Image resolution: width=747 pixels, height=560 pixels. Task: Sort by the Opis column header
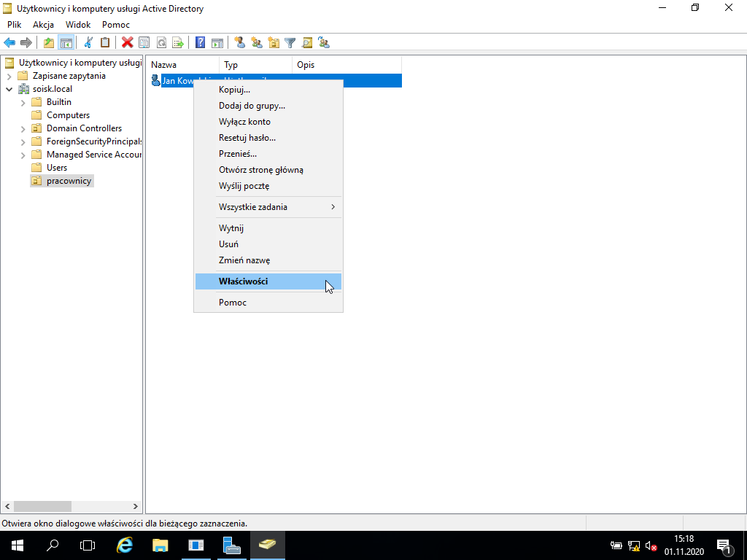[347, 65]
